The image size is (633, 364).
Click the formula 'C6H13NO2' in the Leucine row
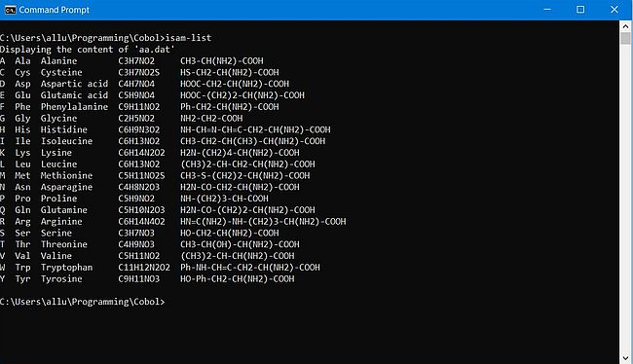(x=139, y=164)
